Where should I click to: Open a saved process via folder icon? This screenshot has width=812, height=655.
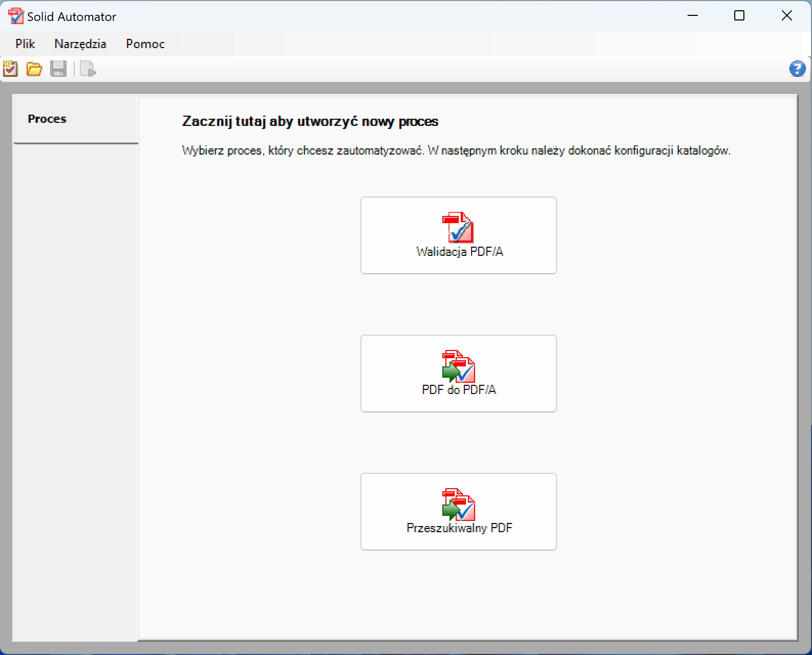pos(34,69)
